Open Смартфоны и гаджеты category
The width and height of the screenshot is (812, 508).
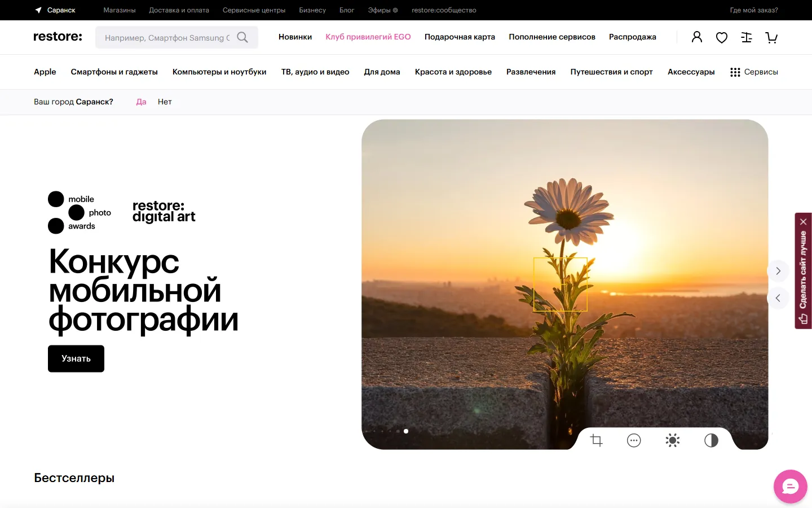click(x=114, y=72)
